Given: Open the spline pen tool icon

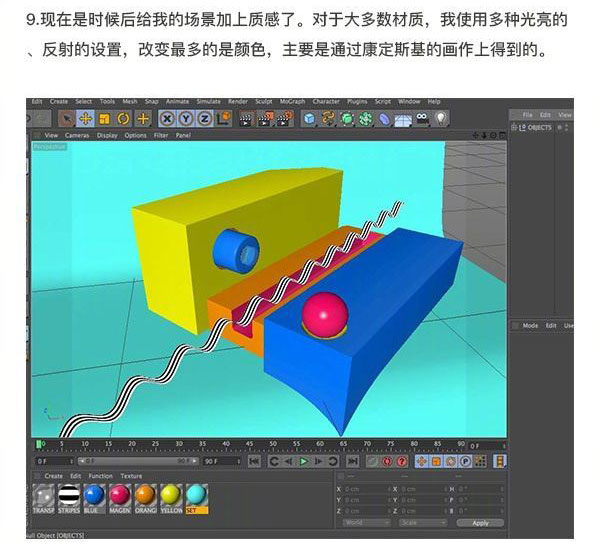Looking at the screenshot, I should (328, 119).
